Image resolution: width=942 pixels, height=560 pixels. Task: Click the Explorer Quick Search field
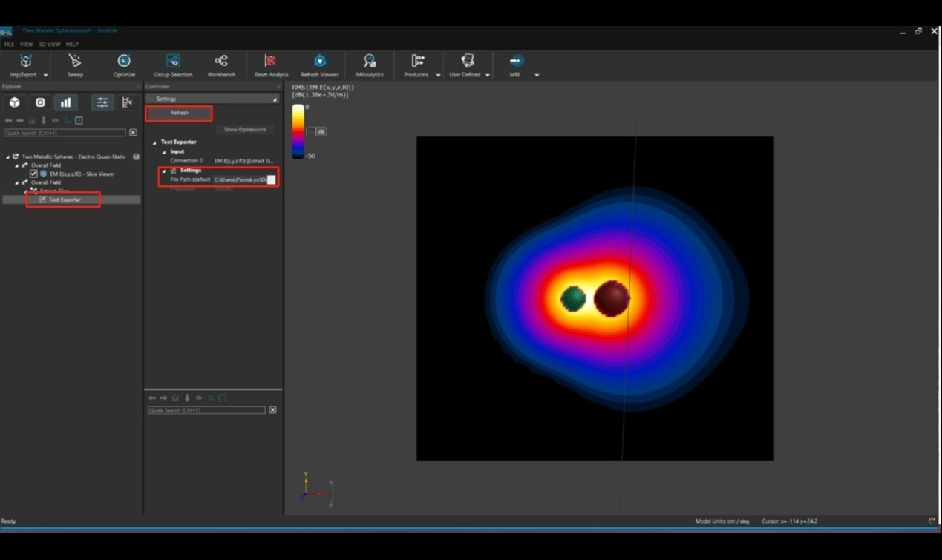coord(65,133)
